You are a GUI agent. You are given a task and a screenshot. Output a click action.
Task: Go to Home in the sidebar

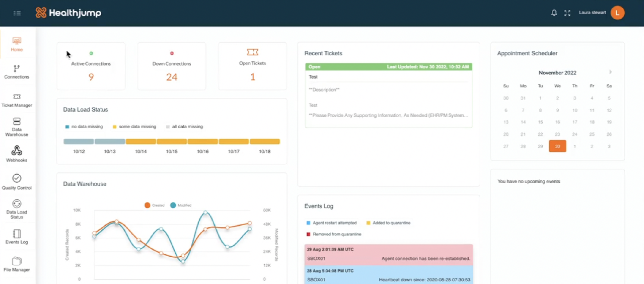click(17, 44)
